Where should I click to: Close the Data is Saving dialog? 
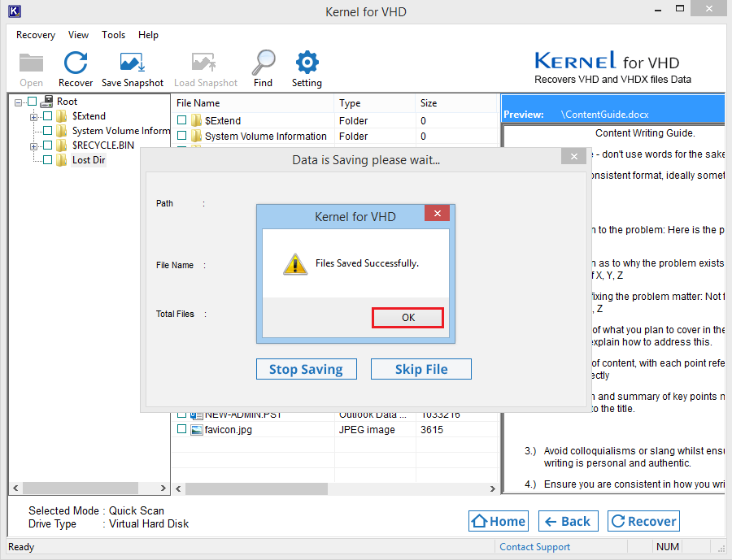tap(573, 156)
